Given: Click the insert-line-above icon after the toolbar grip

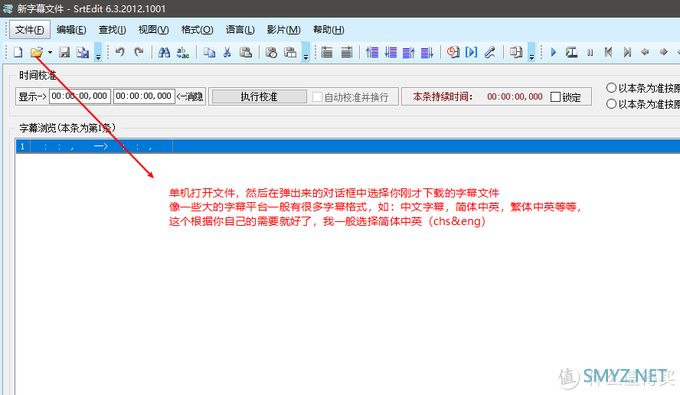Looking at the screenshot, I should point(327,52).
